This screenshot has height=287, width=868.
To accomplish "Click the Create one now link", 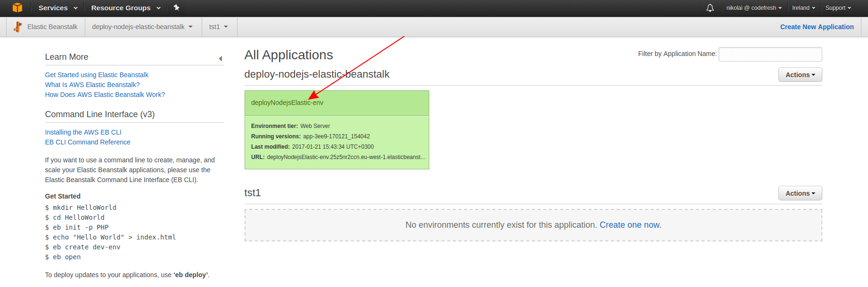I will tap(630, 225).
